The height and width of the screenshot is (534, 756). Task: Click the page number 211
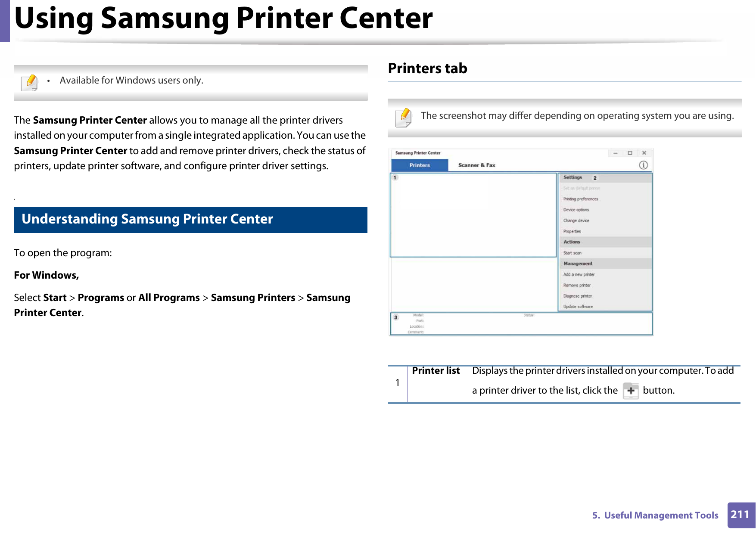740,515
